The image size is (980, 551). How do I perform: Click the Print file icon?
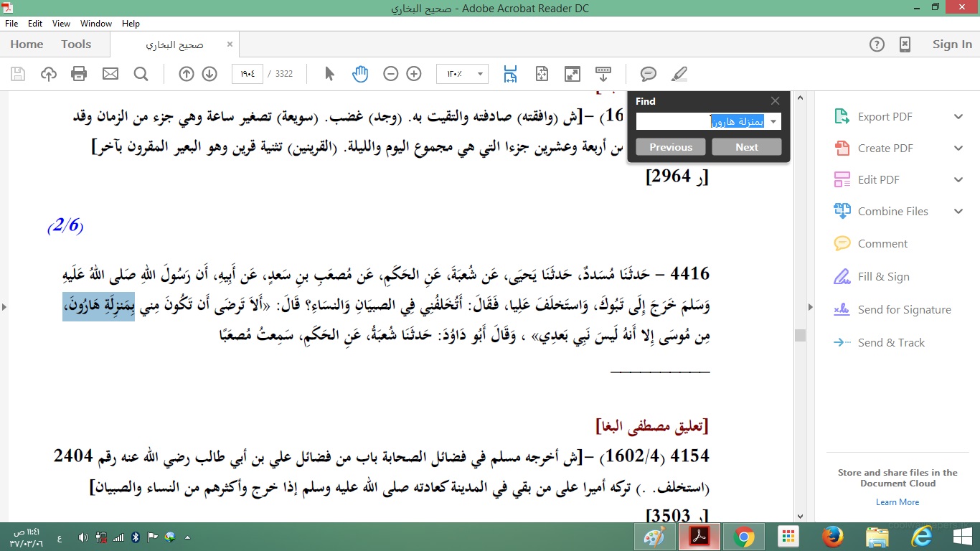coord(79,74)
